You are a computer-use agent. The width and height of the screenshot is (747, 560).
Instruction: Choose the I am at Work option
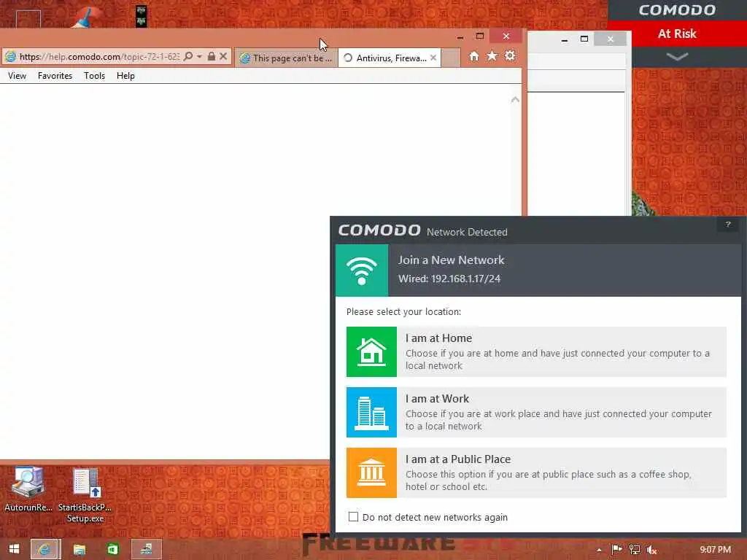[x=536, y=412]
